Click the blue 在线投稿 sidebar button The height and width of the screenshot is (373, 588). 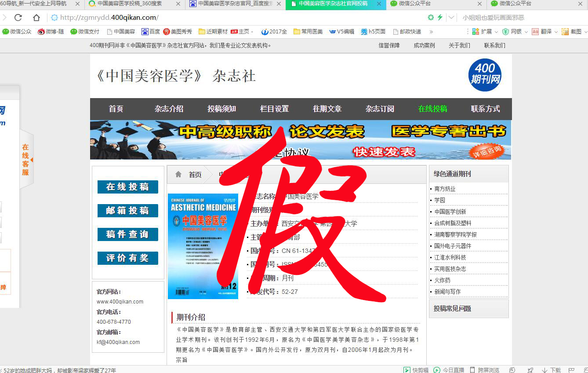[127, 187]
